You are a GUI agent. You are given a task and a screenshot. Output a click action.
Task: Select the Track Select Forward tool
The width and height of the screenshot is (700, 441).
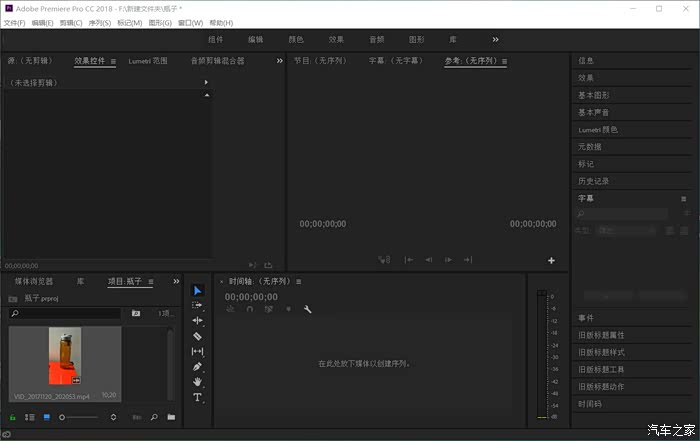click(x=197, y=305)
